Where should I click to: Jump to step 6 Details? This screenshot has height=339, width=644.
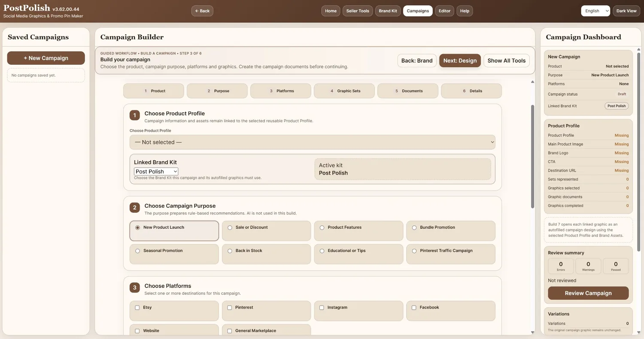point(471,91)
